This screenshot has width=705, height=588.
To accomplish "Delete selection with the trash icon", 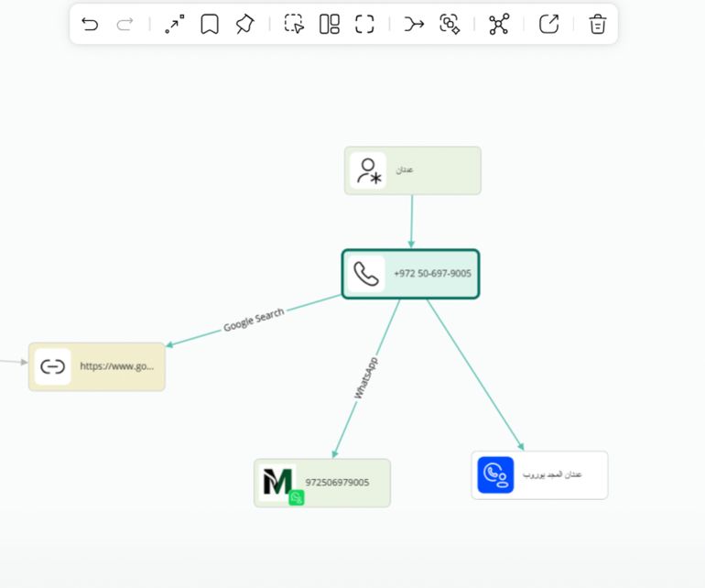I will point(598,25).
